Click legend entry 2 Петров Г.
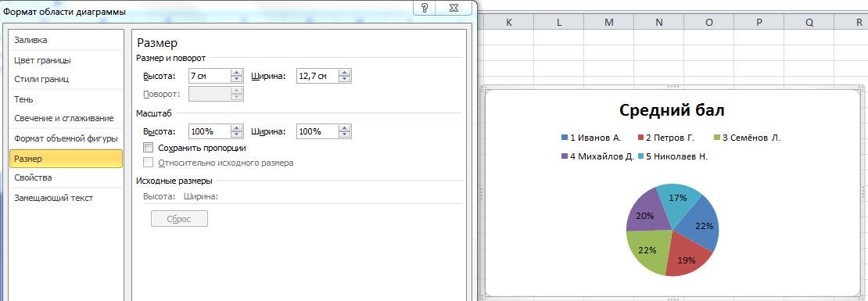Screen dimensions: 868x301 [x=666, y=138]
